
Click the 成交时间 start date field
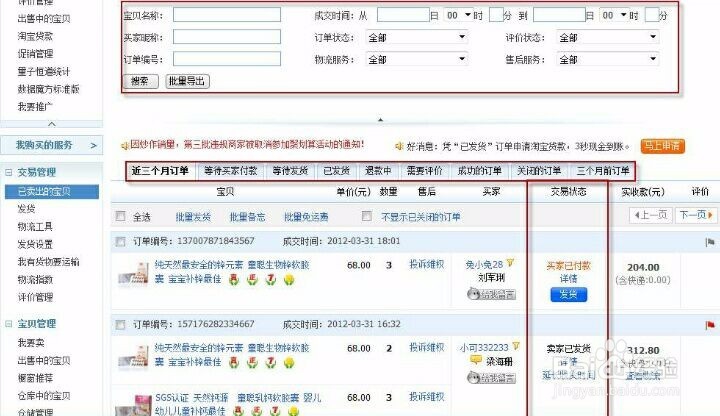click(x=403, y=15)
